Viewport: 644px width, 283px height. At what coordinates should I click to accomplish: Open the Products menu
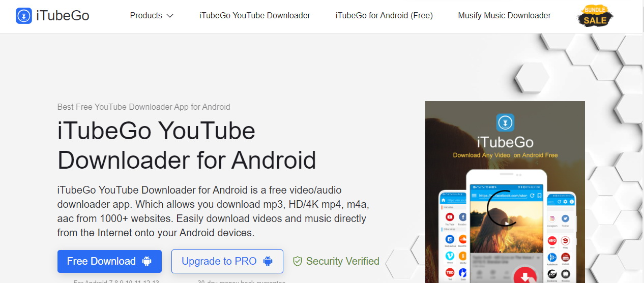click(152, 16)
